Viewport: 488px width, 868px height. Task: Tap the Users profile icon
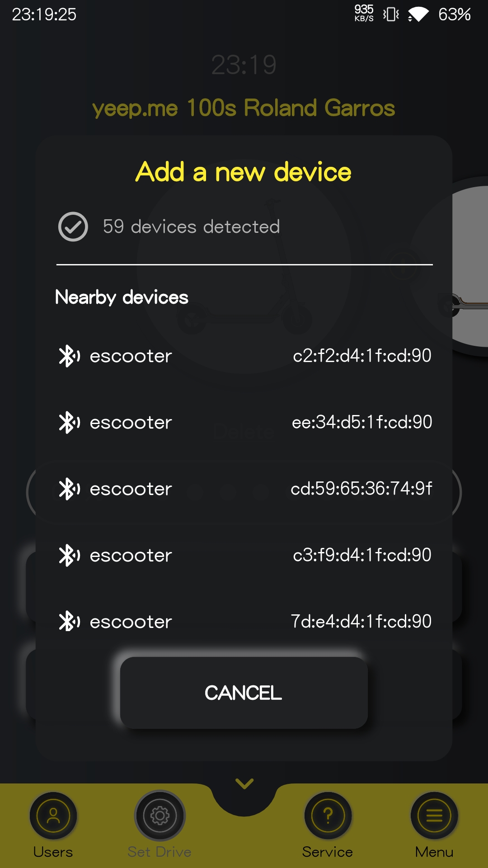coord(53,816)
